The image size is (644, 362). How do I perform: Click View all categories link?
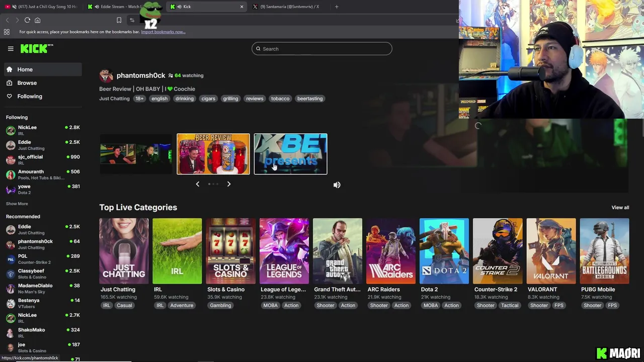click(x=620, y=208)
